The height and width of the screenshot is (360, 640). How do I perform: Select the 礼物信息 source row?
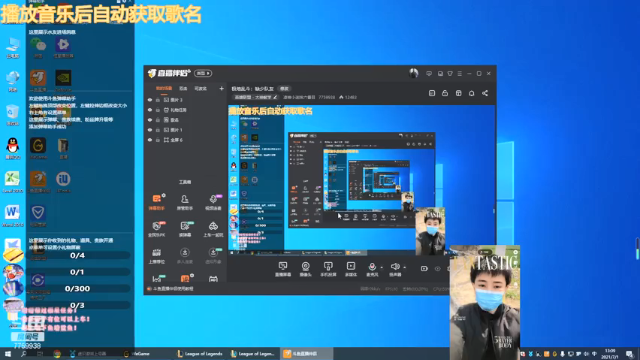pos(186,110)
